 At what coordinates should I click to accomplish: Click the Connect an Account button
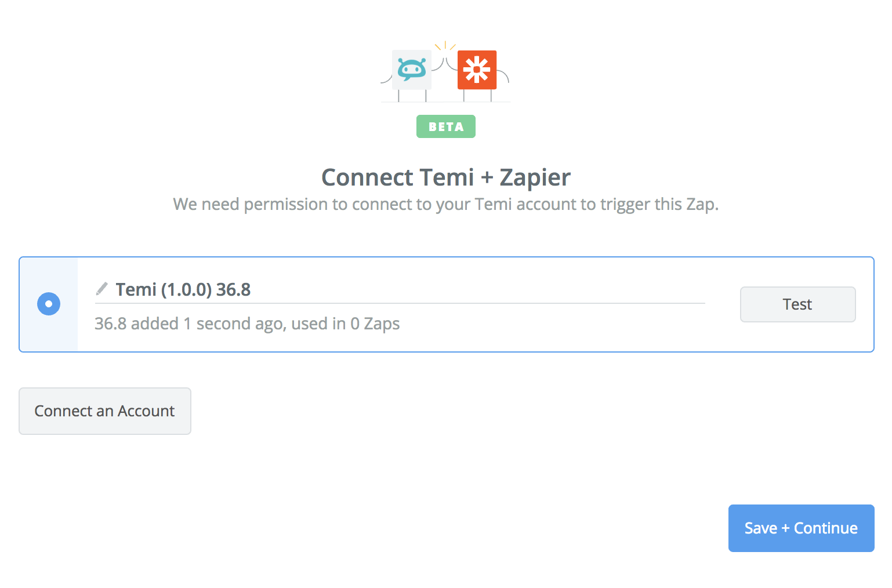pyautogui.click(x=105, y=411)
